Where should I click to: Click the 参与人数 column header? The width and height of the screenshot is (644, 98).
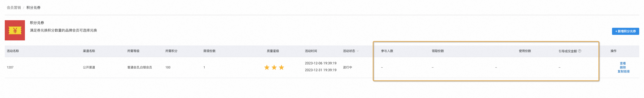coord(387,51)
